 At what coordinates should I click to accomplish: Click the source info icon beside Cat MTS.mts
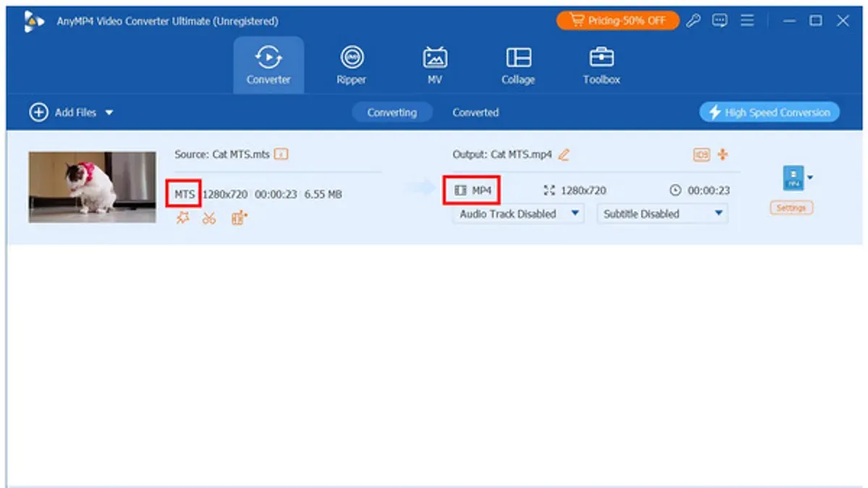(x=281, y=154)
